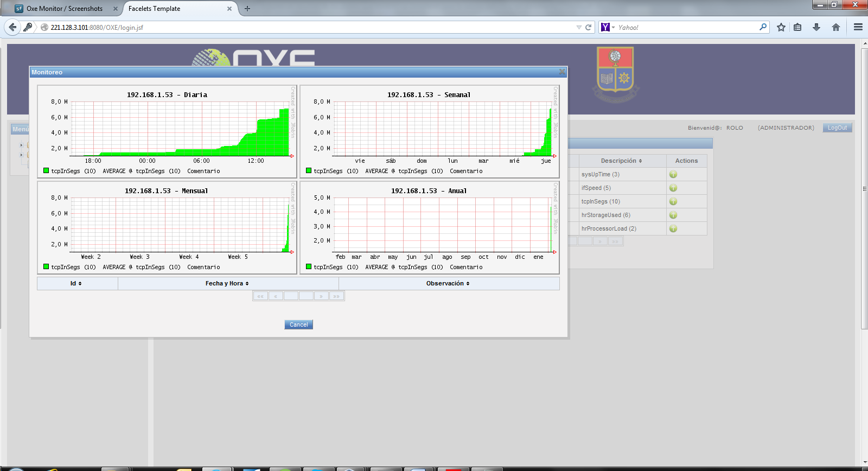Click the ADMINISTRADOR role label
Screen dimensions: 868x471
click(x=786, y=128)
